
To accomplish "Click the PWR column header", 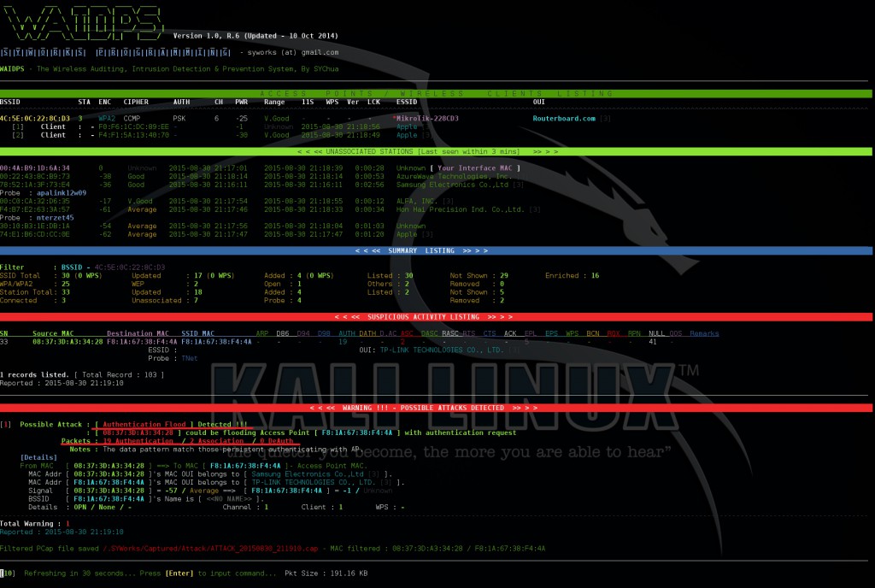I will point(241,102).
